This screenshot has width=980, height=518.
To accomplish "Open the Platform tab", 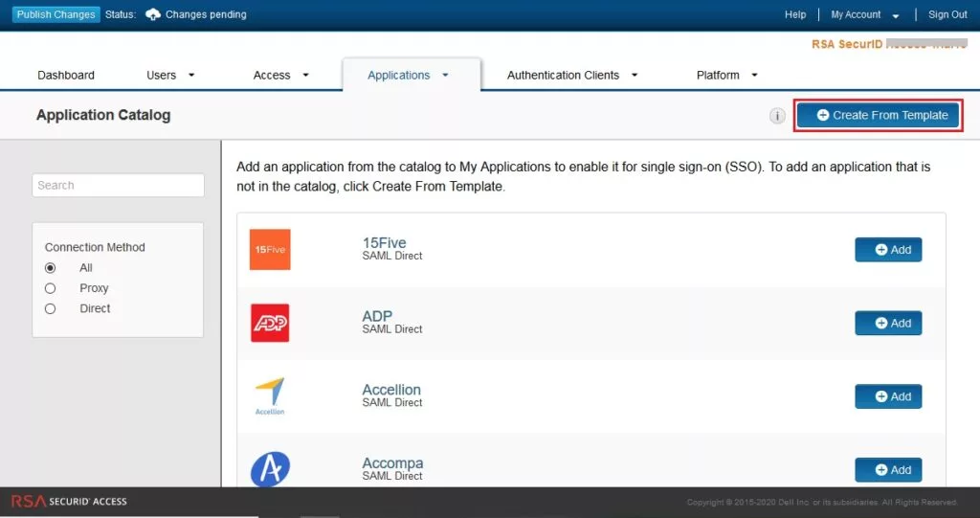I will point(718,75).
